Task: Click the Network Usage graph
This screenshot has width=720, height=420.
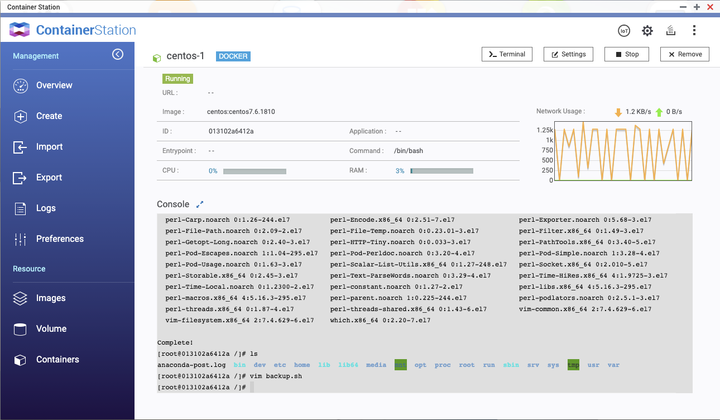Action: (x=623, y=151)
